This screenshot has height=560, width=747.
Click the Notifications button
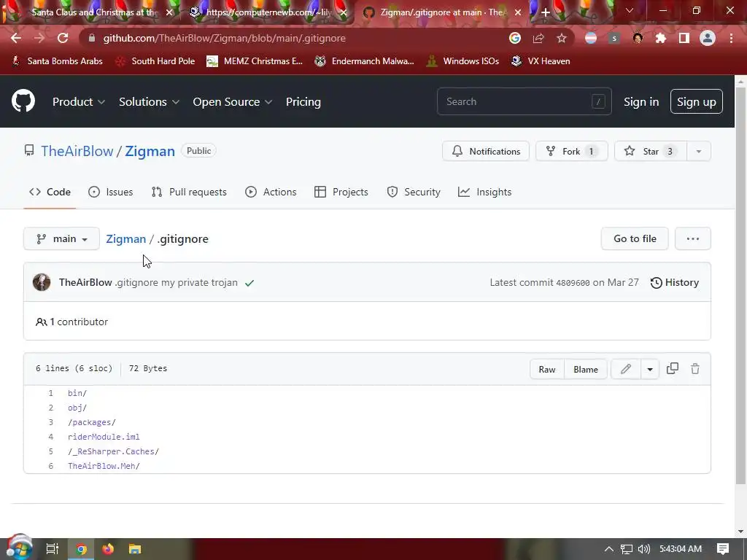click(x=485, y=152)
